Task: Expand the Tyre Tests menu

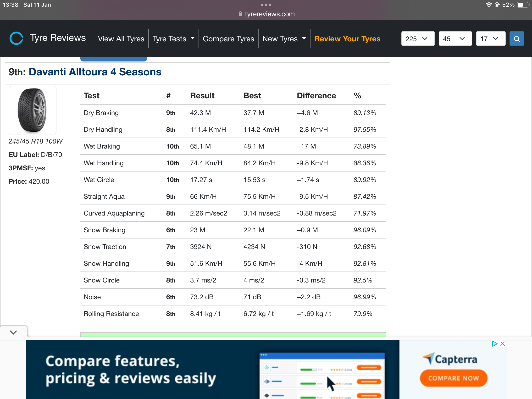Action: [x=173, y=39]
